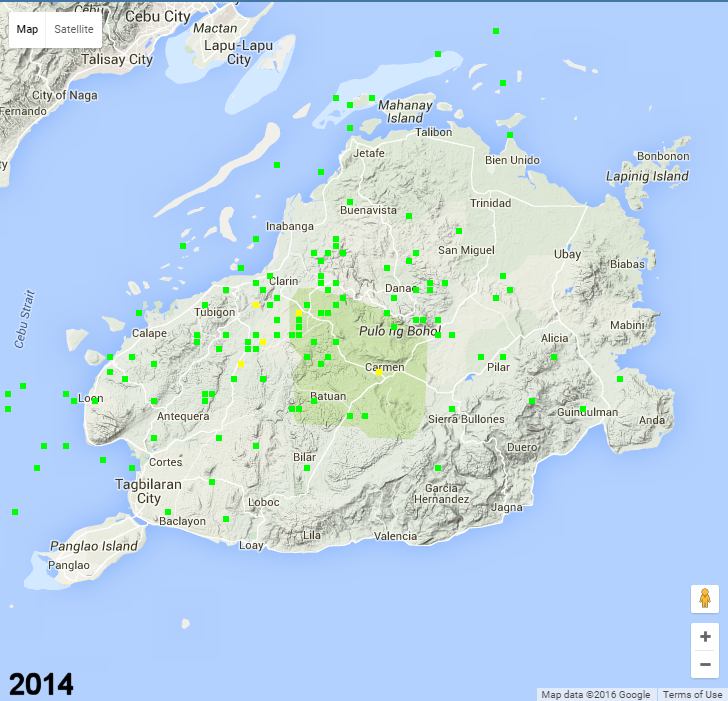Image resolution: width=728 pixels, height=701 pixels.
Task: Zoom in with the plus button
Action: coord(705,637)
